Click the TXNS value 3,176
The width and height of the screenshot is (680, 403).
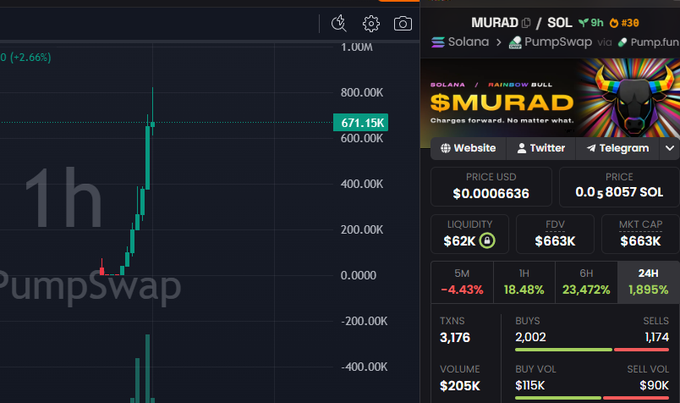(x=455, y=337)
